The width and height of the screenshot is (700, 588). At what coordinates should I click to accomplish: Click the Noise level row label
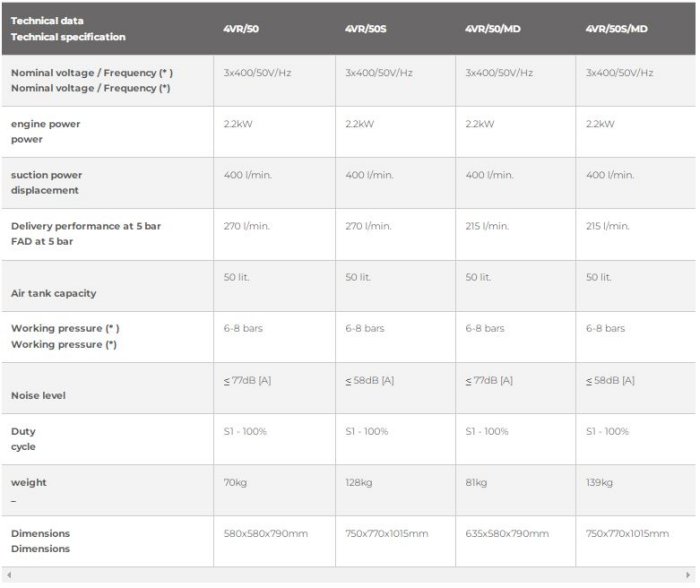38,395
